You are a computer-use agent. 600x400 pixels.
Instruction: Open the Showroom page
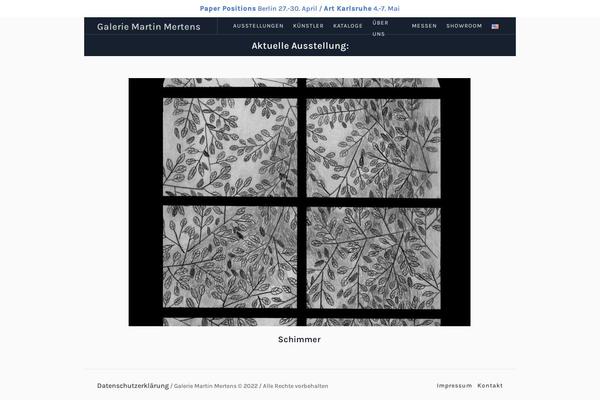pyautogui.click(x=464, y=26)
